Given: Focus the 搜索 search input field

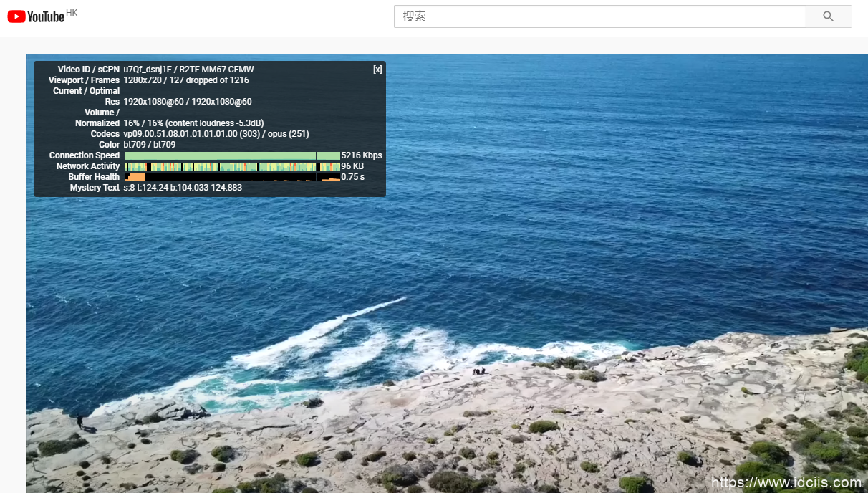Looking at the screenshot, I should tap(599, 16).
